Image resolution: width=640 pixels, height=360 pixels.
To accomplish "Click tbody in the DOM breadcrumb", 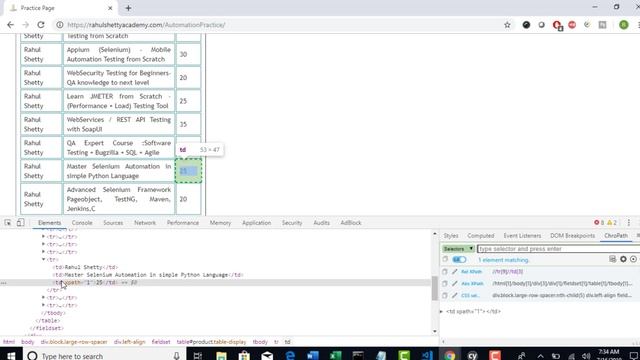I will pos(260,342).
